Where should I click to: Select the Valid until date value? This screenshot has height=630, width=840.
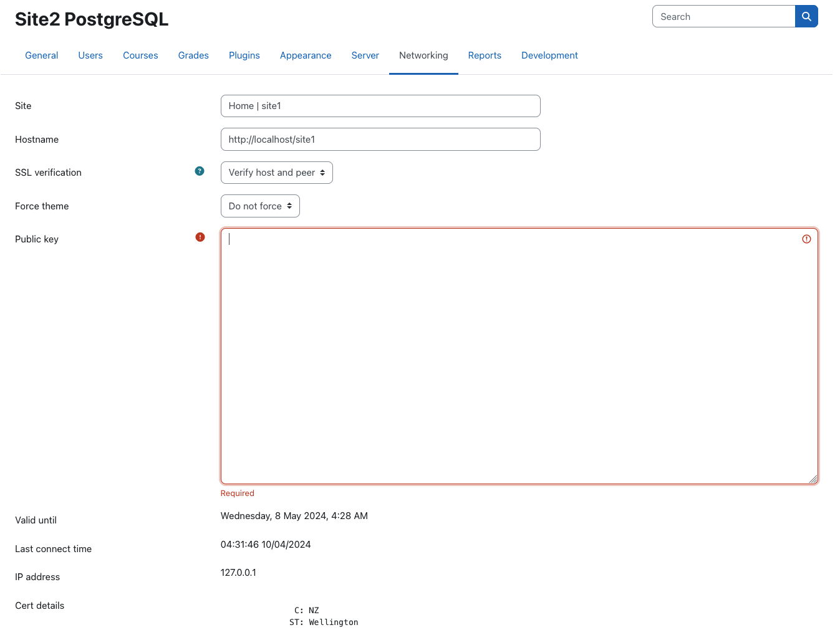[294, 516]
